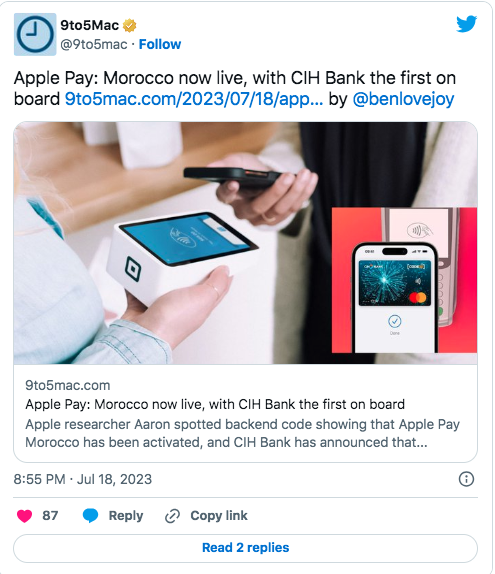Click the @9to5mac handle

pyautogui.click(x=94, y=44)
